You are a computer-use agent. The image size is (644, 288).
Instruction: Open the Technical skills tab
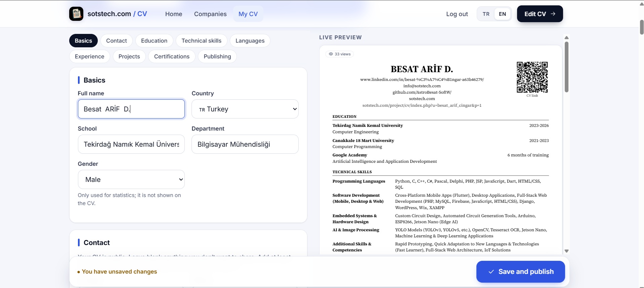[x=202, y=41]
